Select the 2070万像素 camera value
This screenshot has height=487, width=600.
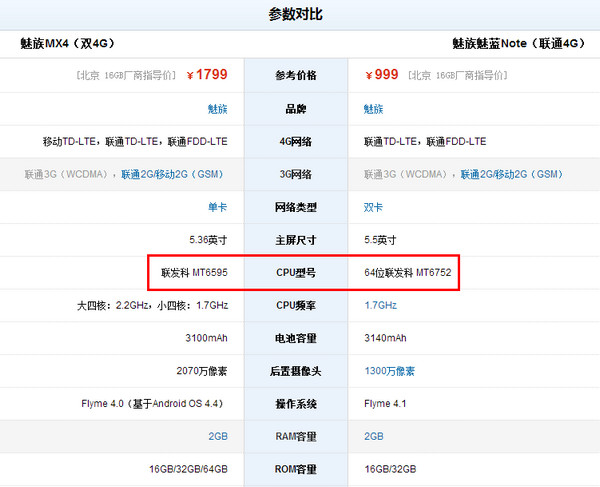pos(202,371)
